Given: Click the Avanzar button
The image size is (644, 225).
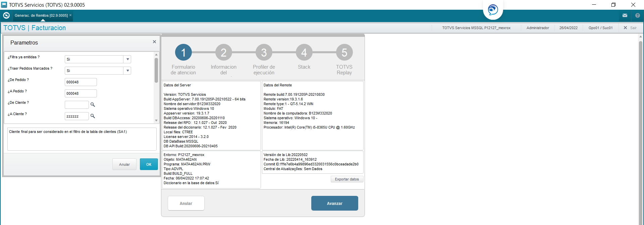Looking at the screenshot, I should 335,203.
